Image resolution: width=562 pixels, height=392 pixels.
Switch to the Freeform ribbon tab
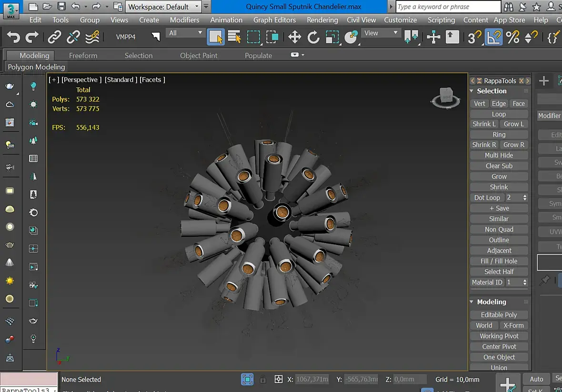coord(83,56)
